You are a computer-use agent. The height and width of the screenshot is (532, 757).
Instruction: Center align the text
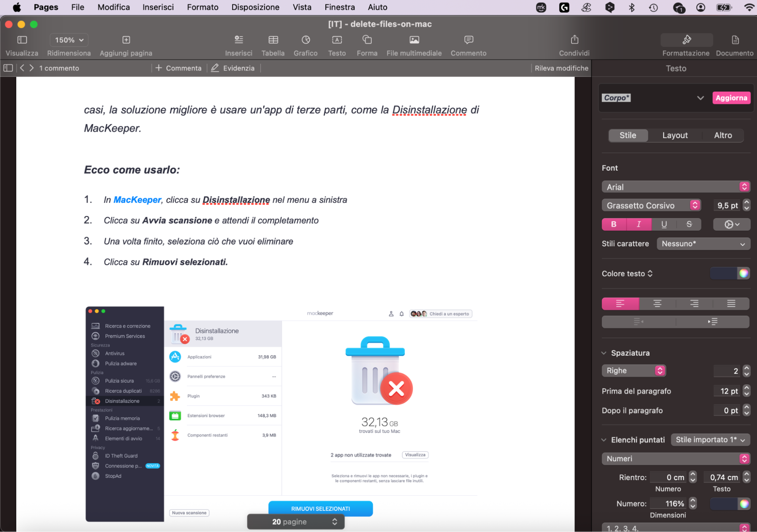[657, 303]
